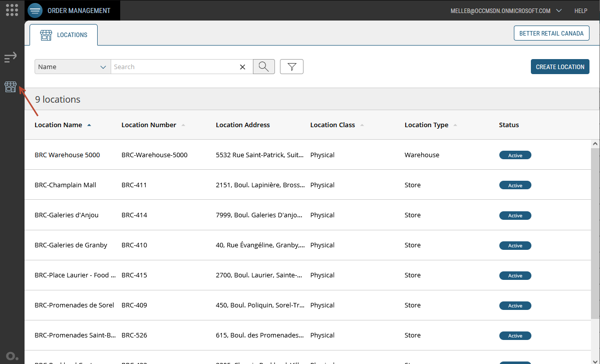Click the magnifier search button

[263, 67]
